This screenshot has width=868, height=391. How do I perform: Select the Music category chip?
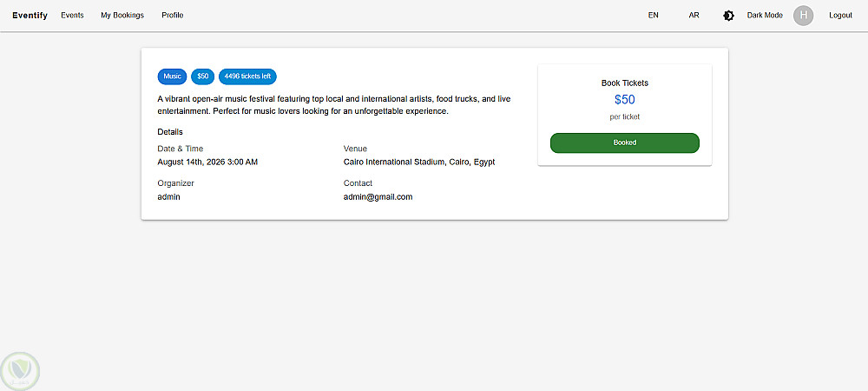click(172, 76)
